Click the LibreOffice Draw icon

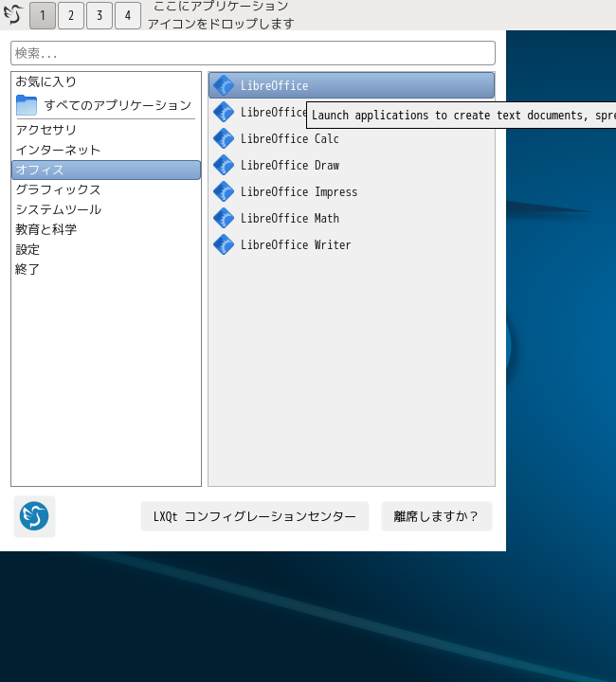tap(224, 165)
